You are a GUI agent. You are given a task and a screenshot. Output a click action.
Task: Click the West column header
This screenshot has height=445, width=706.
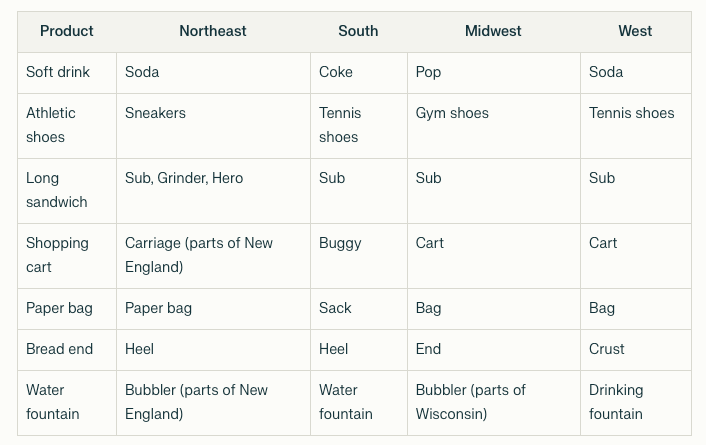pyautogui.click(x=635, y=31)
